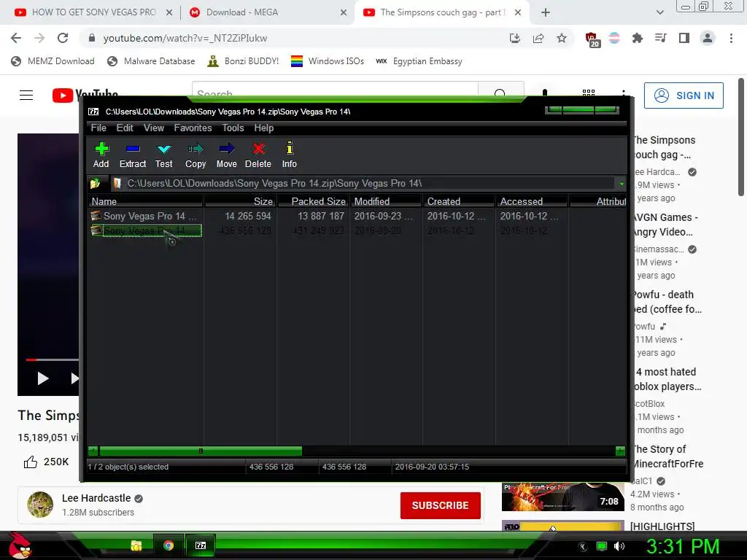Click the Add button in 7-Zip toolbar
This screenshot has height=560, width=747.
[101, 155]
